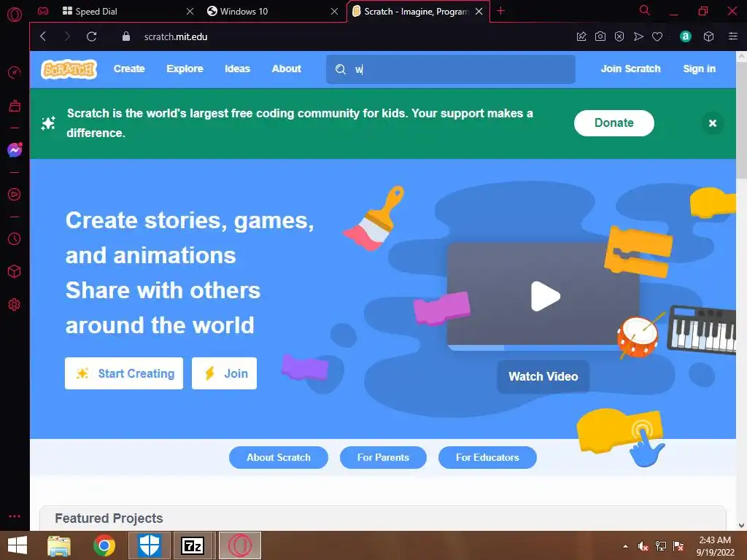Open Settings gear icon in sidebar
This screenshot has width=747, height=560.
pos(15,304)
